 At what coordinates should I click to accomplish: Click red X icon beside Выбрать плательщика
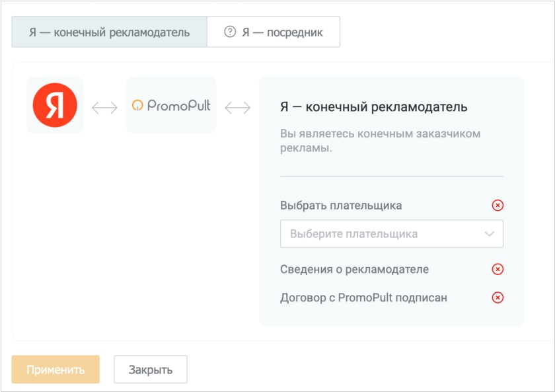498,206
